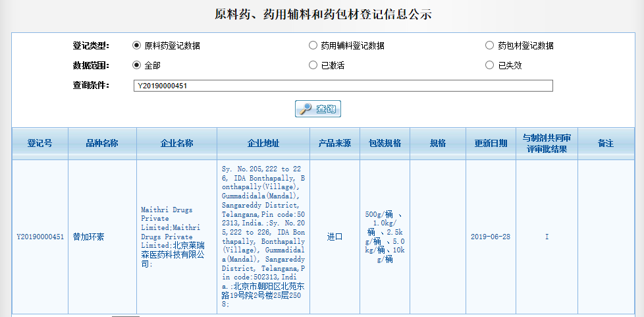The image size is (644, 317).
Task: Click the 500g/桶 packaging spec cell
Action: click(385, 237)
